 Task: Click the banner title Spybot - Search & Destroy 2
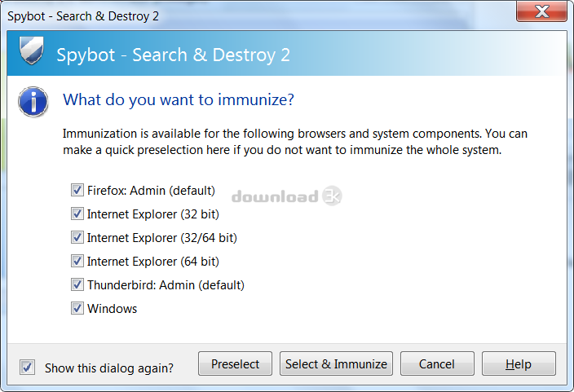point(173,55)
